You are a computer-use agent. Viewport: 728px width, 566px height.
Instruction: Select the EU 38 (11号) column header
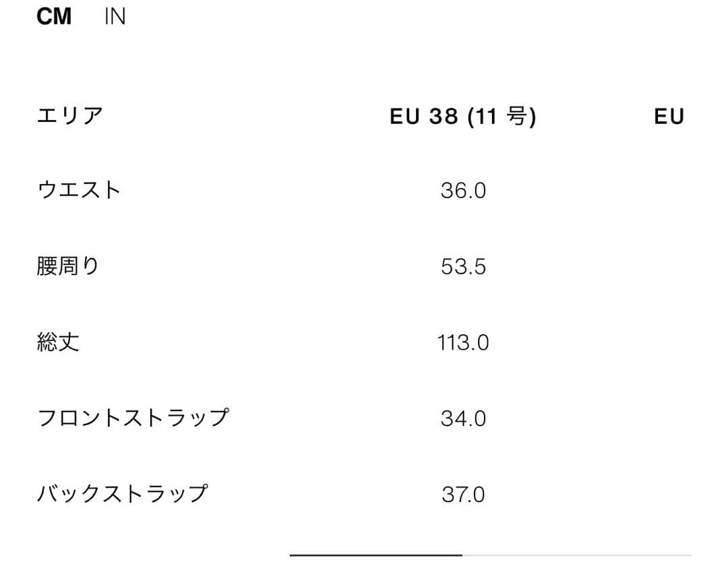pyautogui.click(x=463, y=116)
